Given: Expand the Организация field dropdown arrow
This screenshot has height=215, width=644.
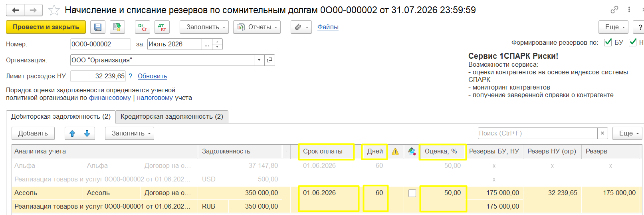Looking at the screenshot, I should point(259,60).
